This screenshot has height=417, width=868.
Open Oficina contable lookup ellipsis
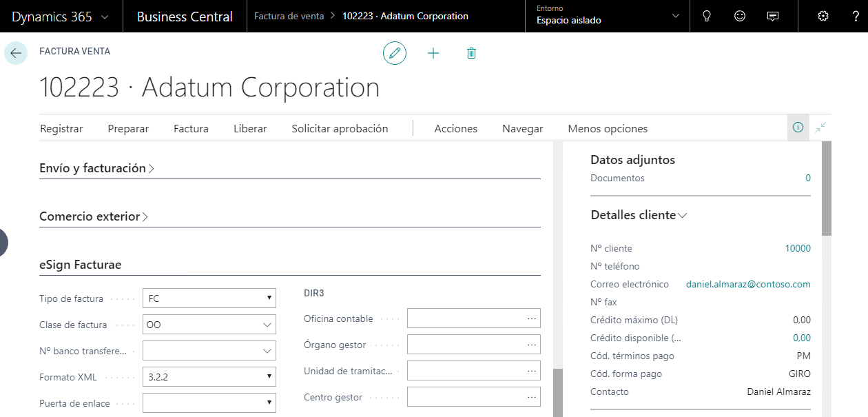(x=532, y=318)
